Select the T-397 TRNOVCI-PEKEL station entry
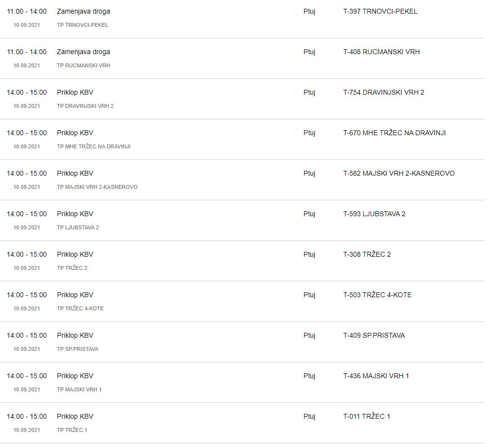The height and width of the screenshot is (448, 488). pos(380,12)
